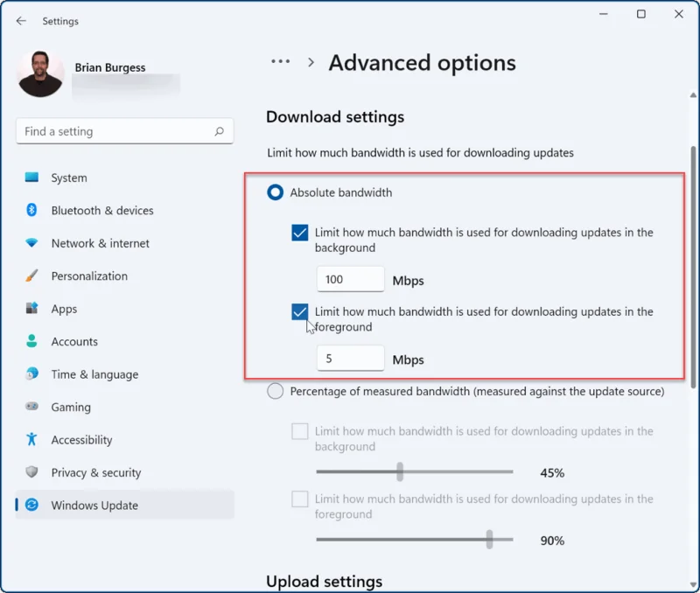Open the Brian Burgess profile picture

coord(40,73)
